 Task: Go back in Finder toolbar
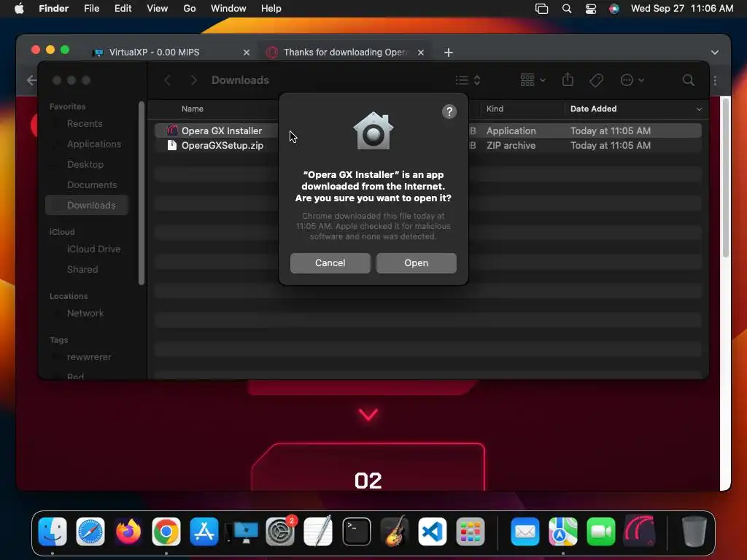(167, 80)
